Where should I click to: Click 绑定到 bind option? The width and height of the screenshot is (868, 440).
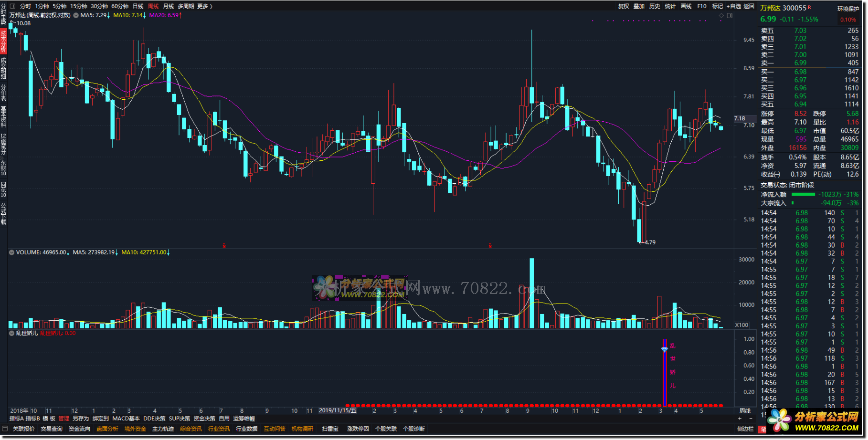point(101,419)
